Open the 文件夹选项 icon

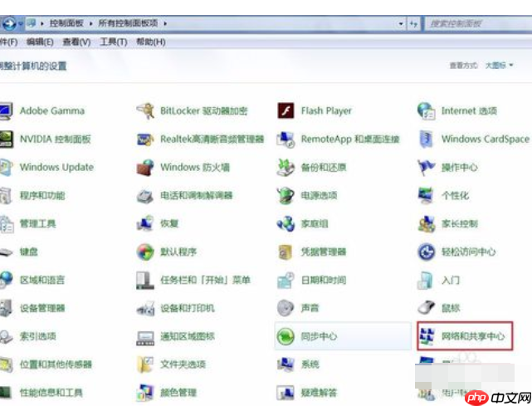[145, 364]
